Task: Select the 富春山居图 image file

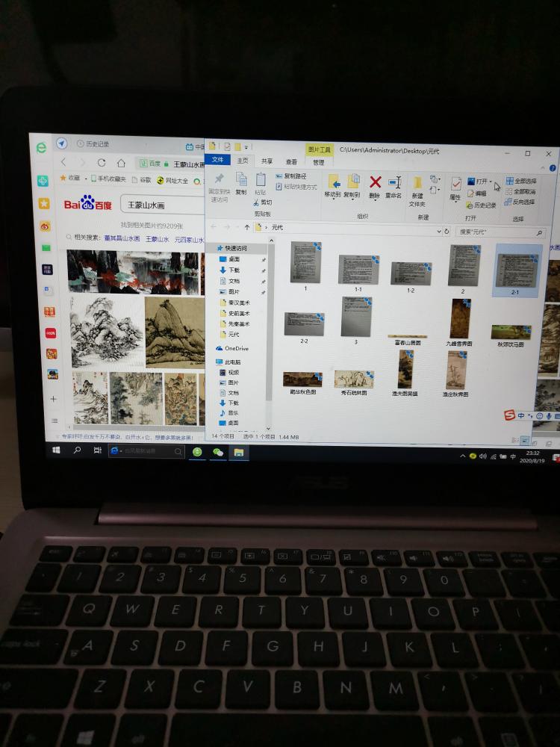Action: click(407, 339)
